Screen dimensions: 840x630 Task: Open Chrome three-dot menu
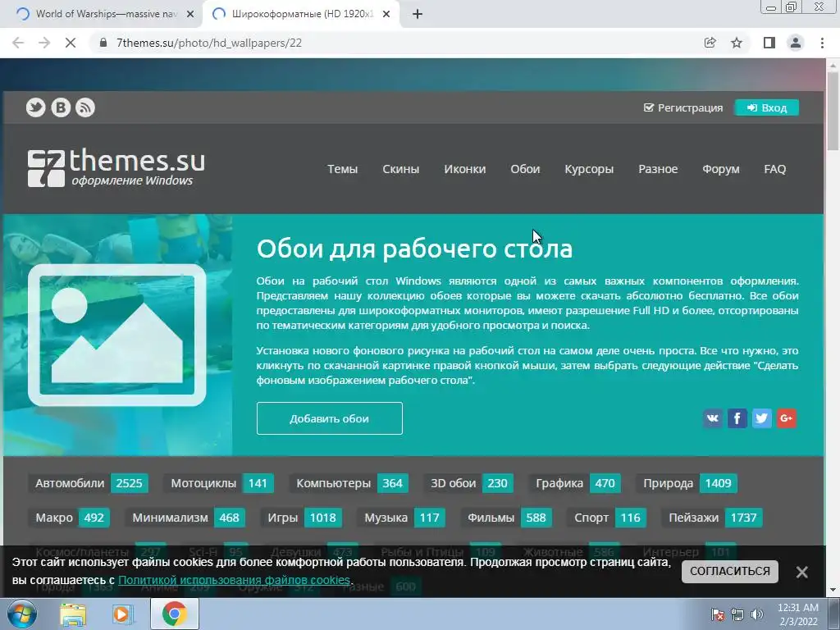pyautogui.click(x=822, y=43)
